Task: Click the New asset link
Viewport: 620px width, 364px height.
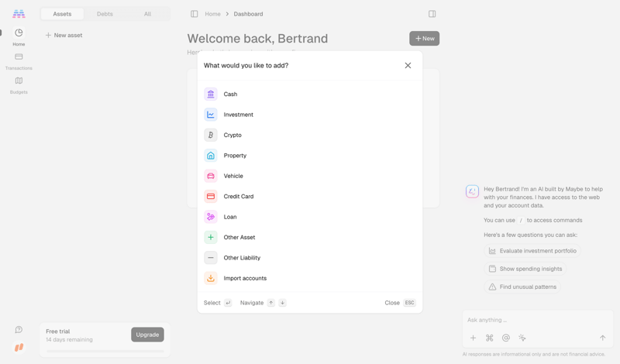Action: tap(64, 35)
